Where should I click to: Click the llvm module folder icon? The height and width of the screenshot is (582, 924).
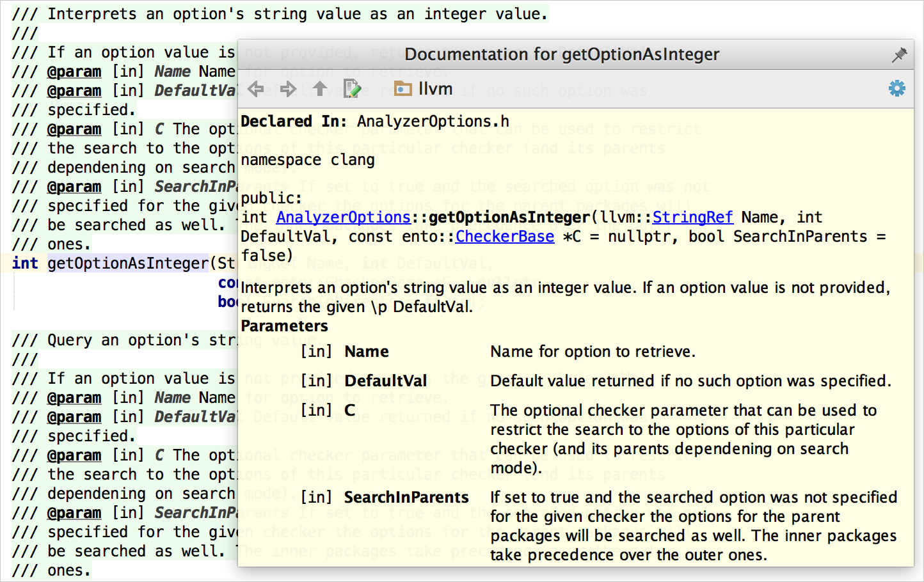402,89
